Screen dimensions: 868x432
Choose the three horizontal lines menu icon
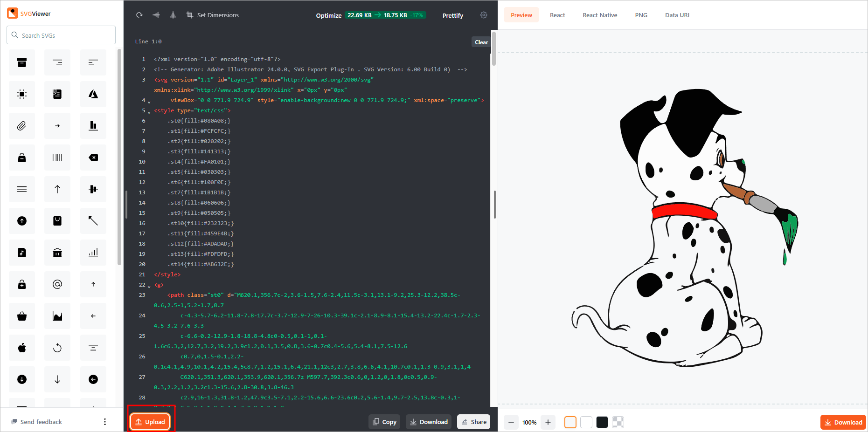coord(22,189)
